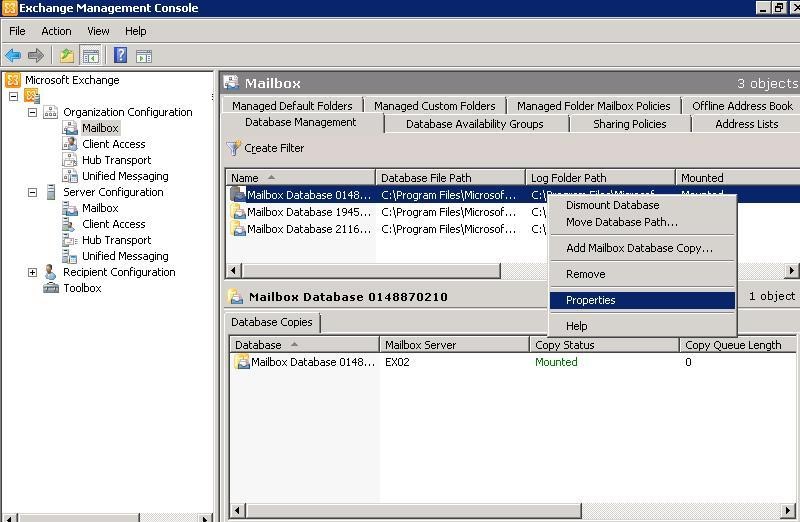Expand the Recipient Configuration tree node
This screenshot has width=800, height=522.
(32, 272)
